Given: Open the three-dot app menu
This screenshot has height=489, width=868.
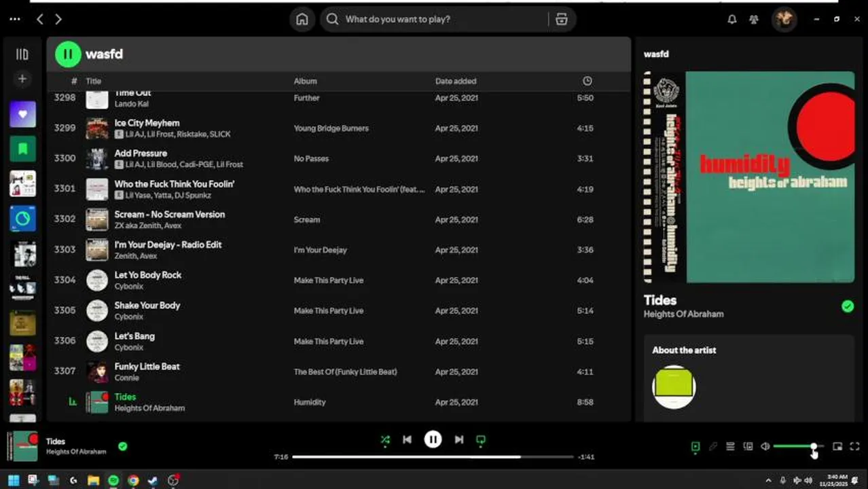Looking at the screenshot, I should (14, 20).
